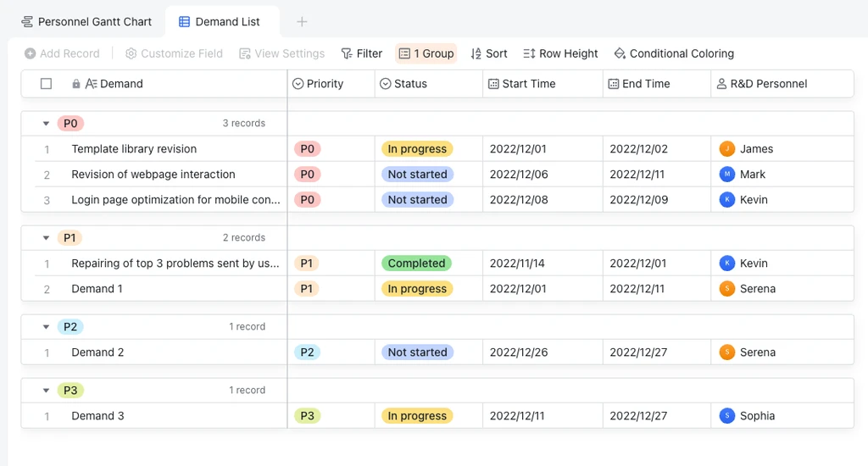
Task: Click Sophia's blue avatar icon
Action: [726, 416]
